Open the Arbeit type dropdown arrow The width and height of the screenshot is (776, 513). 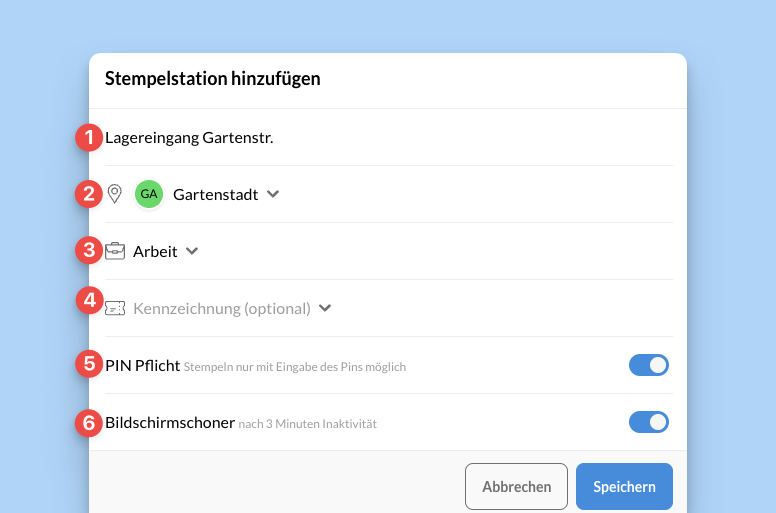coord(192,251)
